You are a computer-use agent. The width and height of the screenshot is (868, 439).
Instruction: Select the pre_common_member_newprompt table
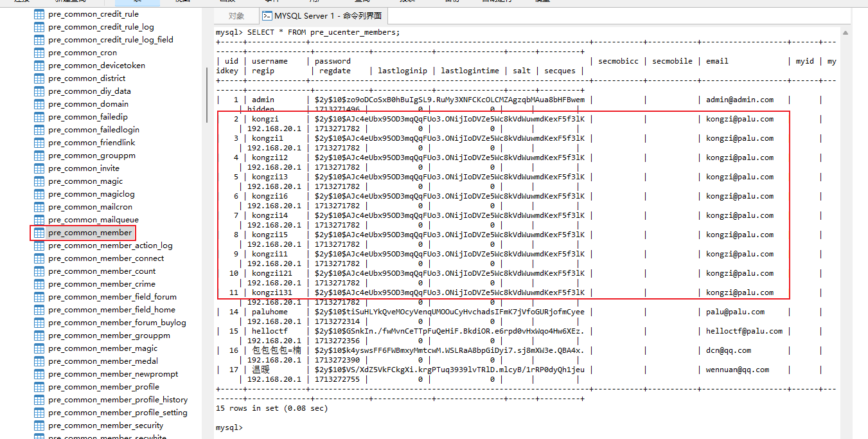tap(113, 374)
